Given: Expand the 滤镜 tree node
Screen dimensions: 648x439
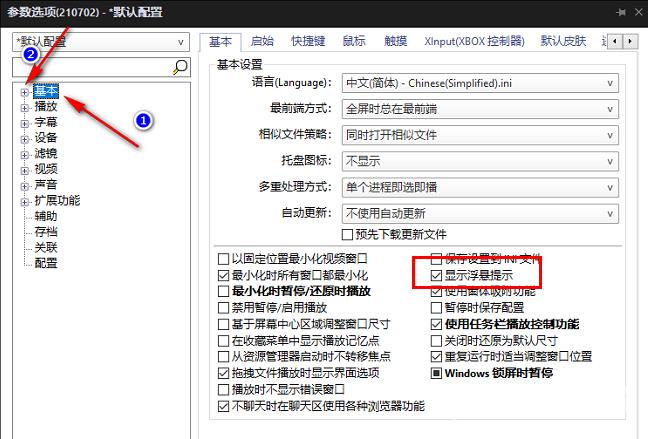Looking at the screenshot, I should click(x=24, y=153).
